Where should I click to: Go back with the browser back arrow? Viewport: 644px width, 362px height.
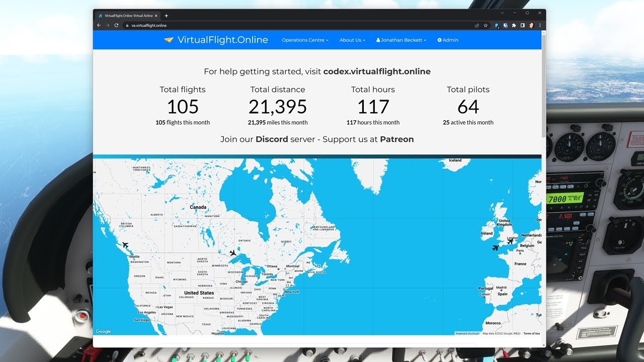[99, 25]
